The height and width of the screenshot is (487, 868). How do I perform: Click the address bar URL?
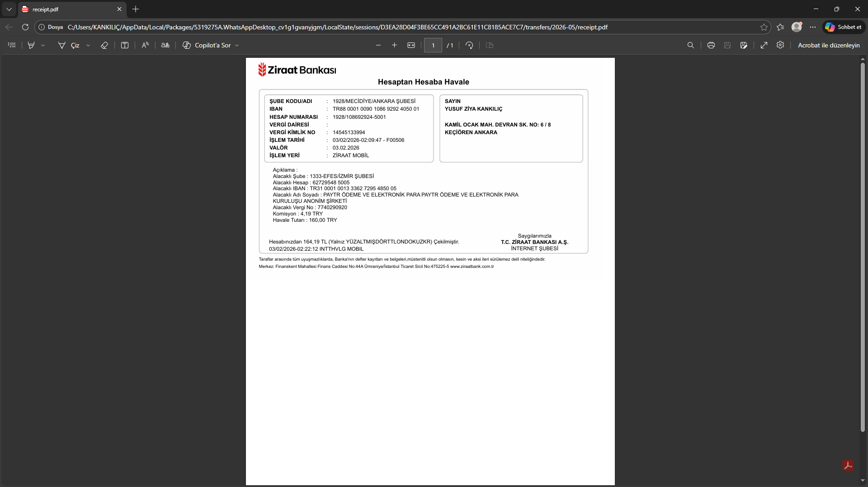pos(337,27)
